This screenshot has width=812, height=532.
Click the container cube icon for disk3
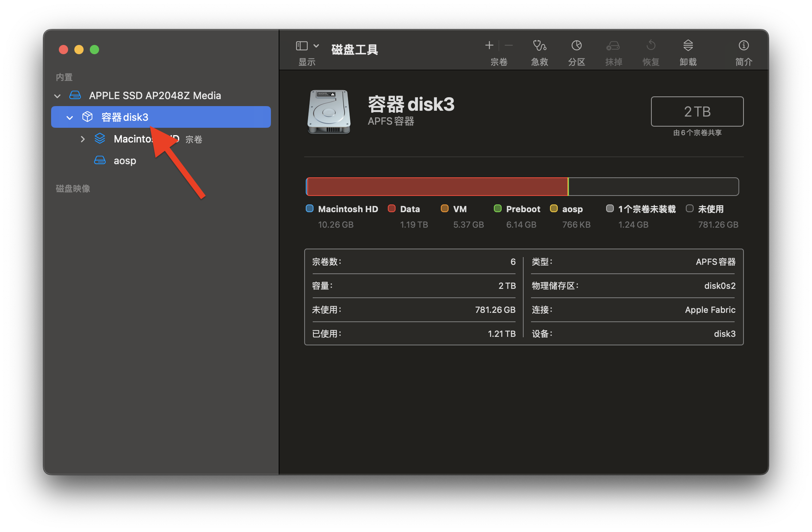[x=87, y=117]
